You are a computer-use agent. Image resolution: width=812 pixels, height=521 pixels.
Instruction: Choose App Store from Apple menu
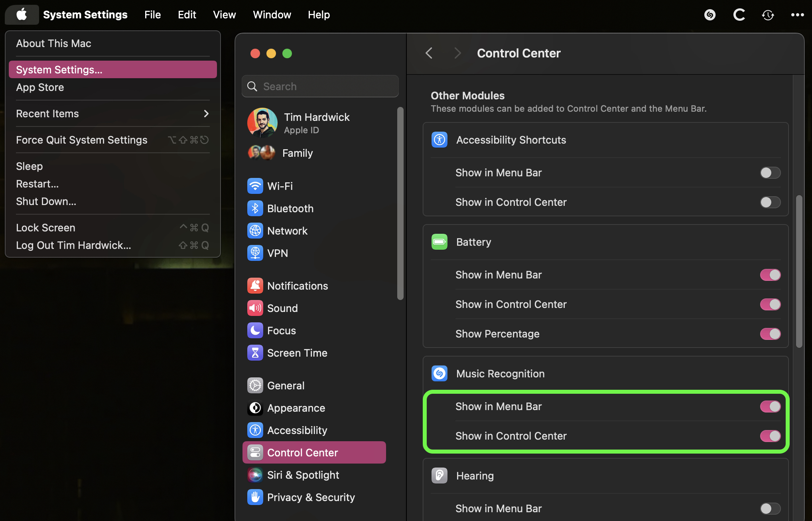point(113,87)
